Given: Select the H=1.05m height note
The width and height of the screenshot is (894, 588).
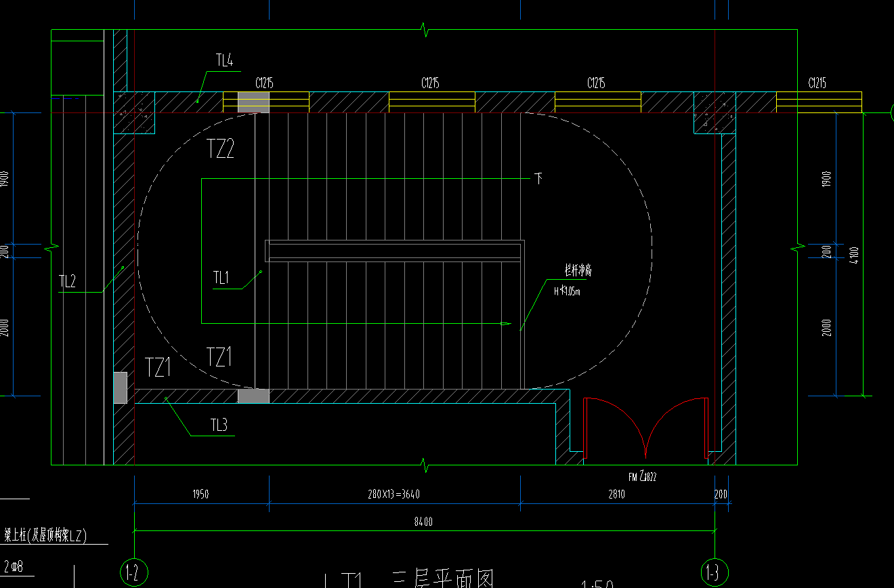Looking at the screenshot, I should [x=568, y=291].
